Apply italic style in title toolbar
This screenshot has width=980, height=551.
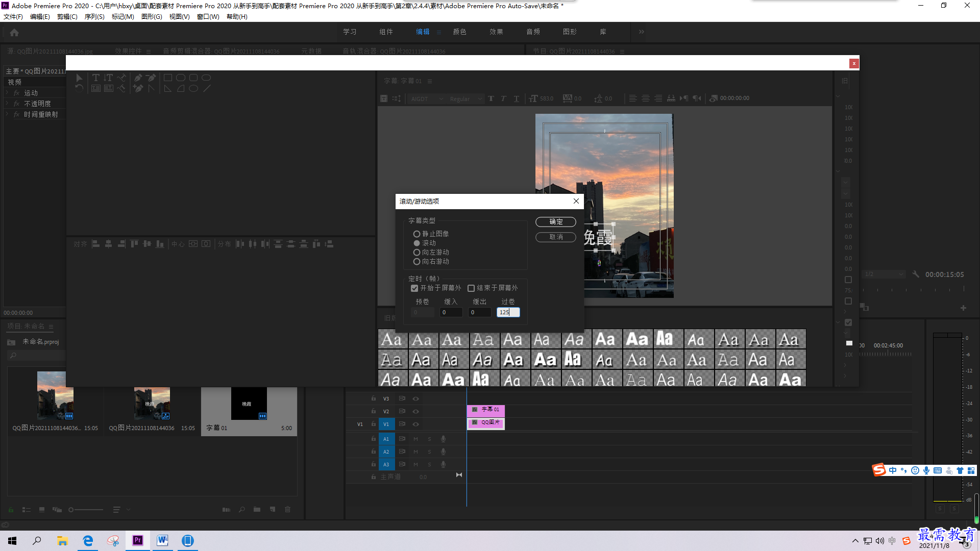point(503,98)
